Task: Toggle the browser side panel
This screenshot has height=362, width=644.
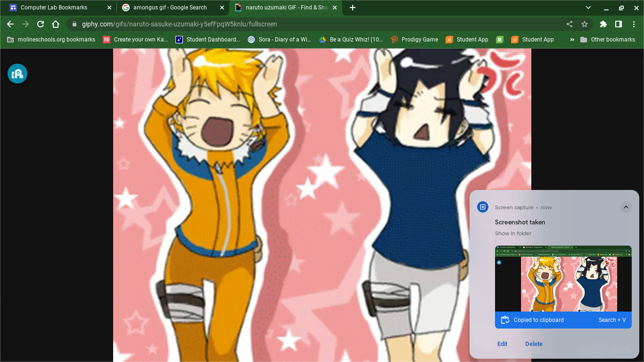Action: click(619, 24)
